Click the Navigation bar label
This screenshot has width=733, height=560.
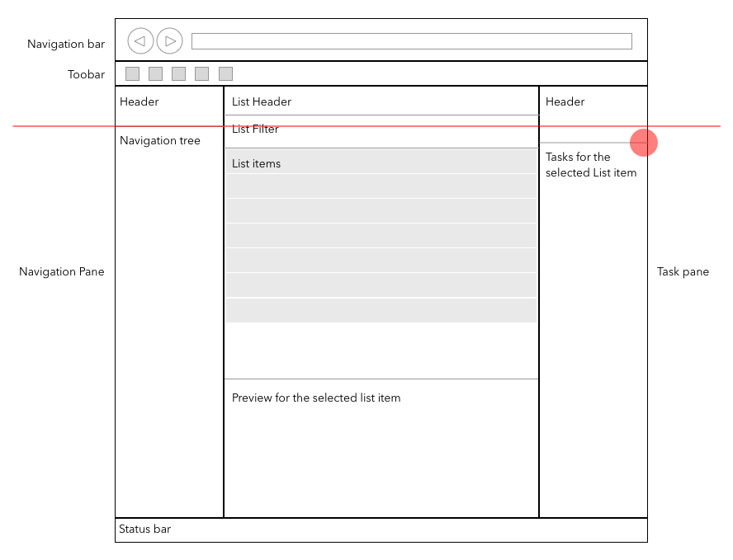(66, 44)
